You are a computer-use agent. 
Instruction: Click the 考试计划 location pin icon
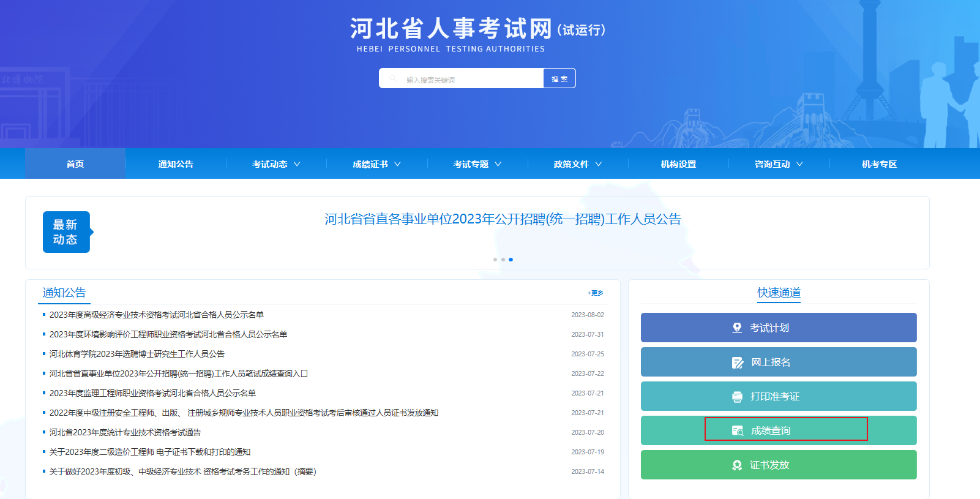737,328
